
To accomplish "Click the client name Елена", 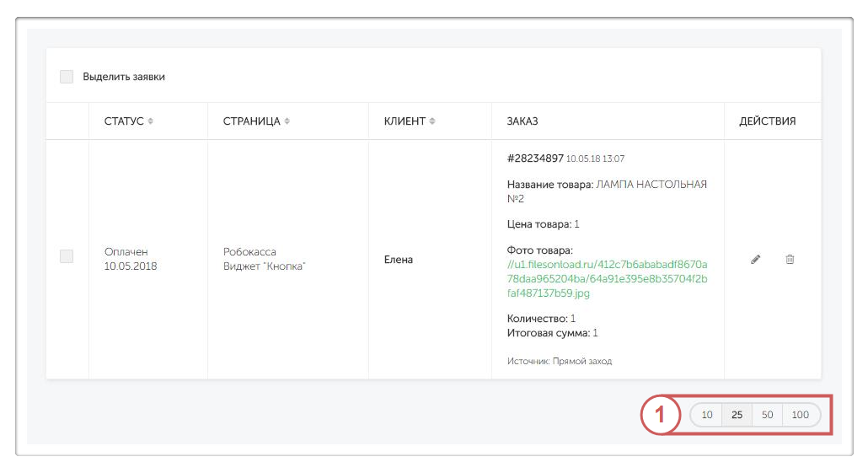I will click(399, 260).
